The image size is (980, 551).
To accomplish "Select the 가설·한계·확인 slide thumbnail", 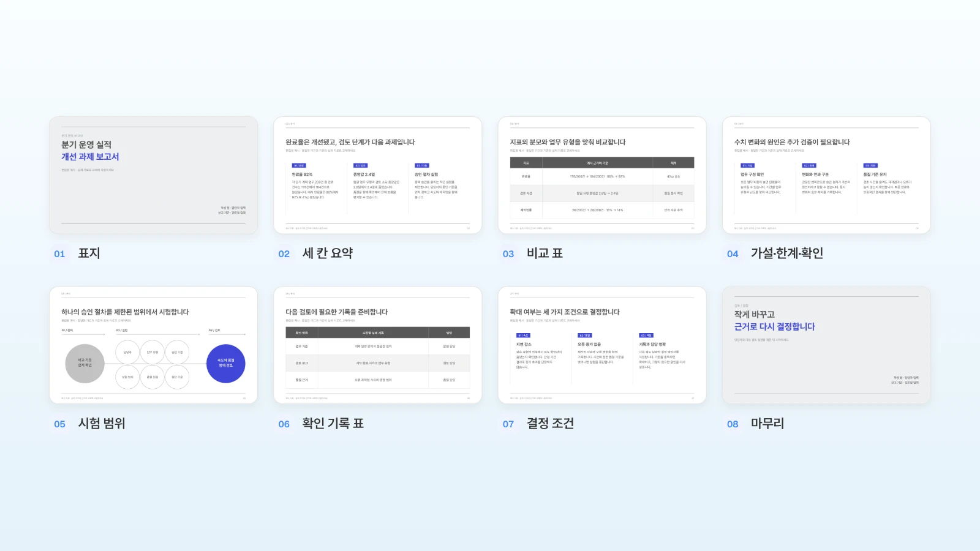I will (x=826, y=175).
